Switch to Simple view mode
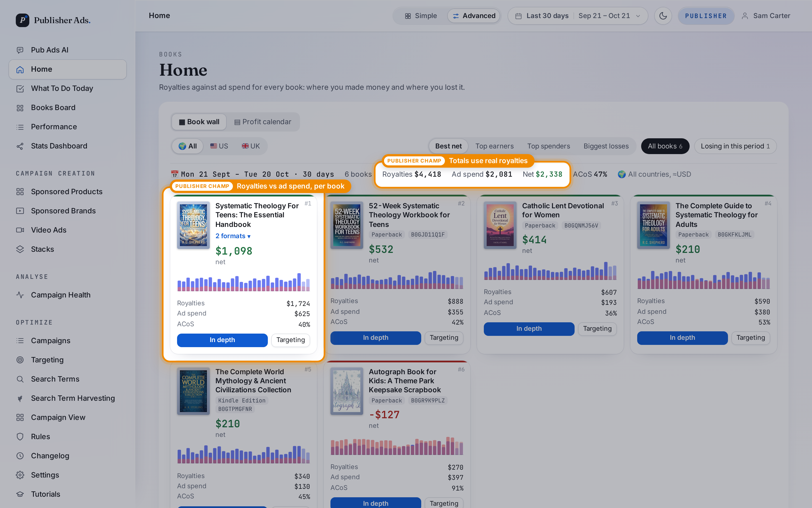Screen dimensions: 812x508 pos(421,16)
